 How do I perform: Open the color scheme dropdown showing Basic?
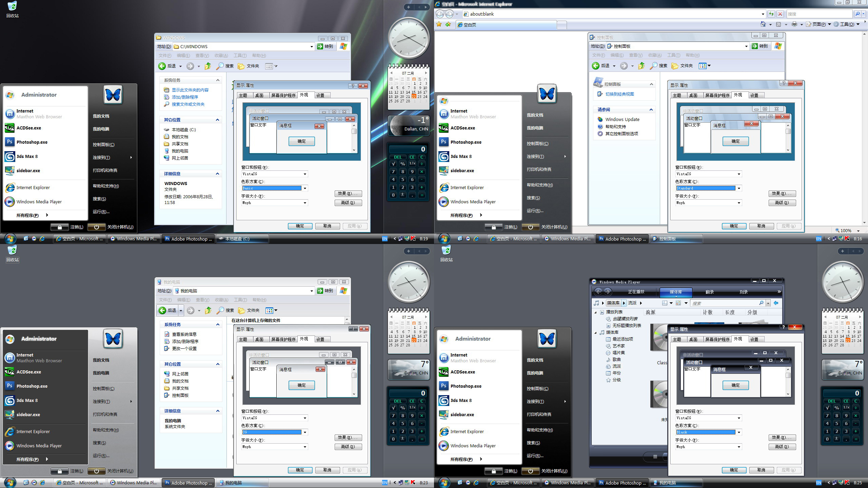click(x=305, y=188)
